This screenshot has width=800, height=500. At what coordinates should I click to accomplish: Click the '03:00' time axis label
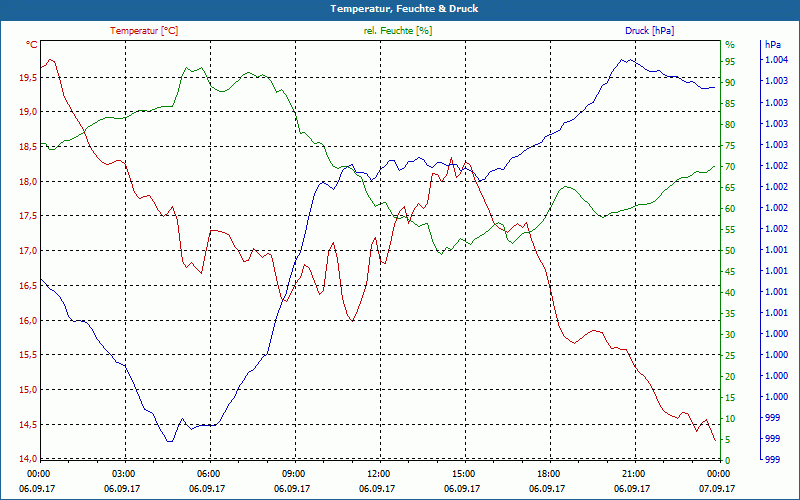(122, 474)
